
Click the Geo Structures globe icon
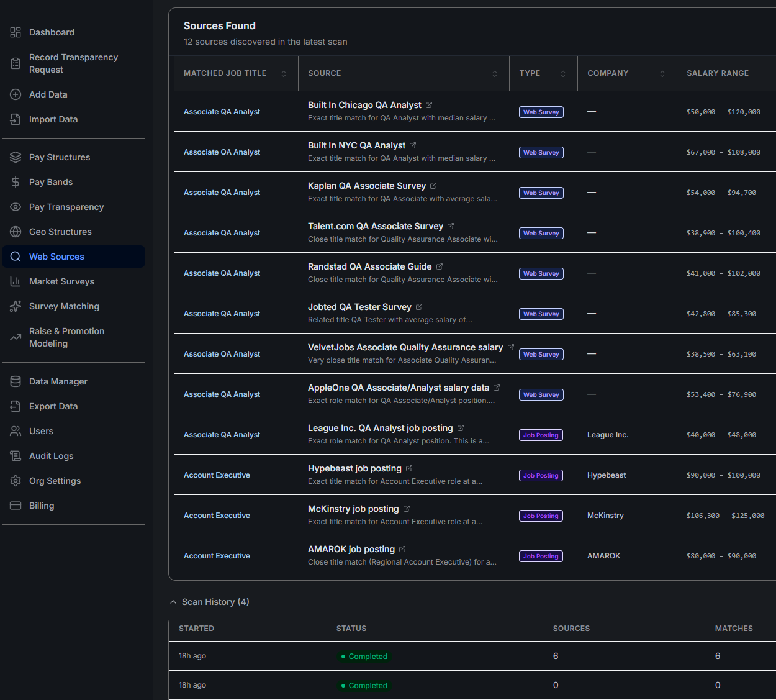point(15,232)
